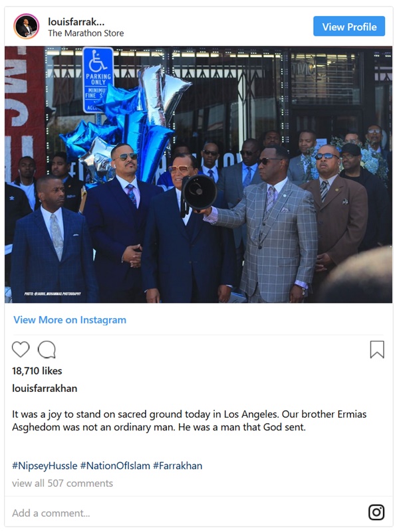The image size is (399, 532).
Task: Like the post with the heart icon
Action: point(21,349)
